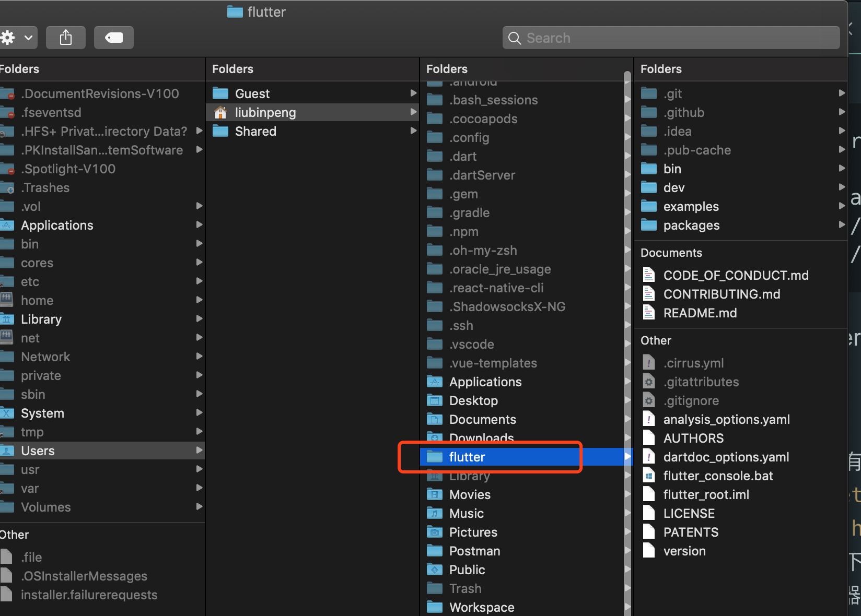Click the Postman folder icon
The width and height of the screenshot is (861, 616).
point(435,551)
